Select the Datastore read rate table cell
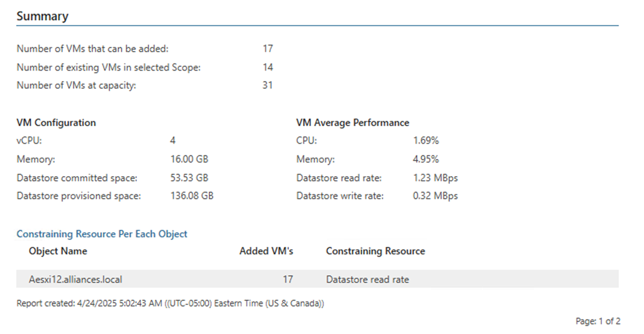The width and height of the screenshot is (644, 334). pyautogui.click(x=367, y=279)
